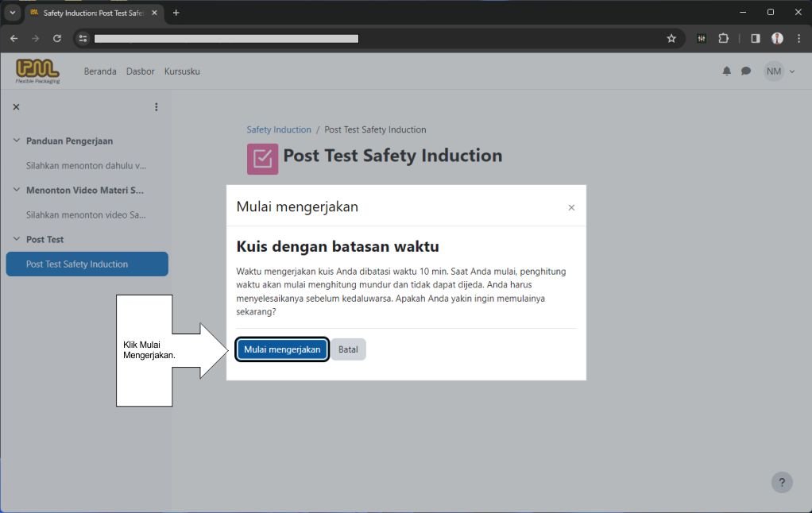Click the Batal button
Screen dimensions: 812x513
coord(348,349)
